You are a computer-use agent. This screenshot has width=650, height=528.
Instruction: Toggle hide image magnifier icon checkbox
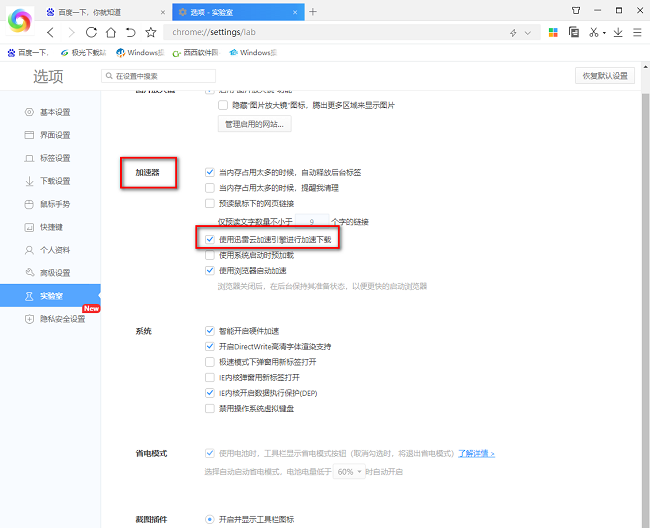tap(223, 105)
